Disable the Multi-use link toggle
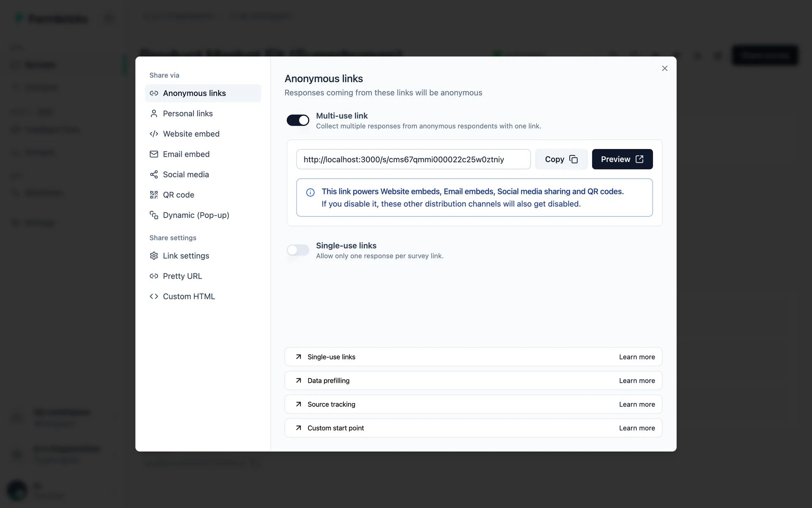Image resolution: width=812 pixels, height=508 pixels. (298, 120)
